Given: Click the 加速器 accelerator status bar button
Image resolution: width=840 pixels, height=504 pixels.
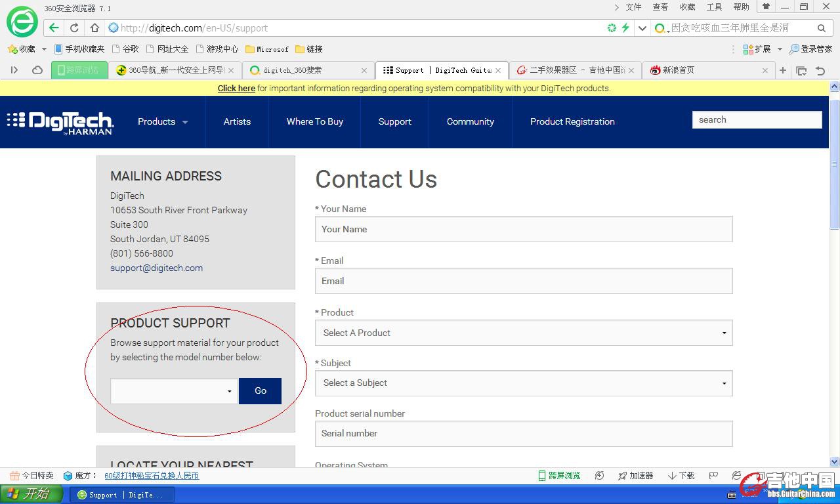Looking at the screenshot, I should (x=635, y=476).
